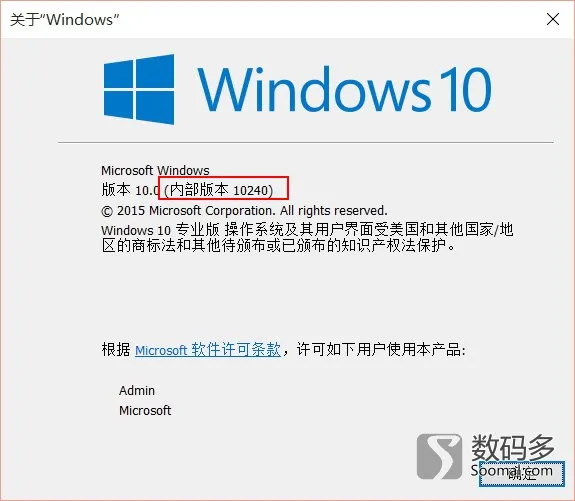This screenshot has width=575, height=501.
Task: Click the blue Windows logo icon
Action: tap(139, 89)
